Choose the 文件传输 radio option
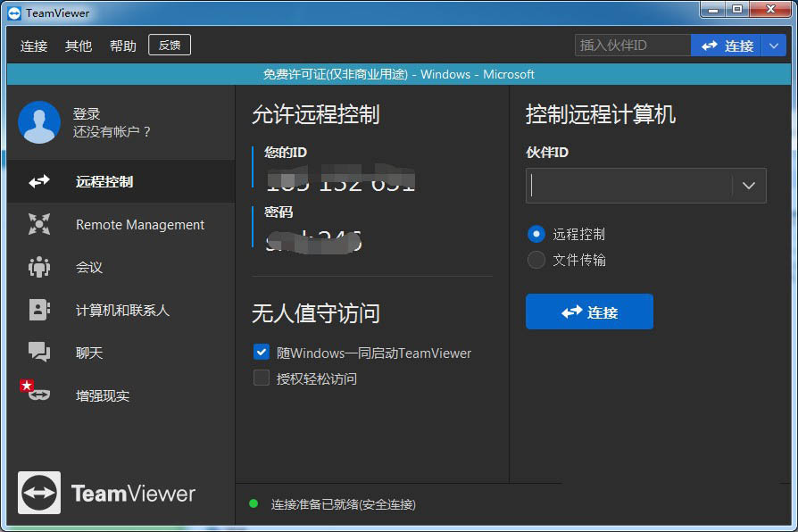 pyautogui.click(x=536, y=260)
